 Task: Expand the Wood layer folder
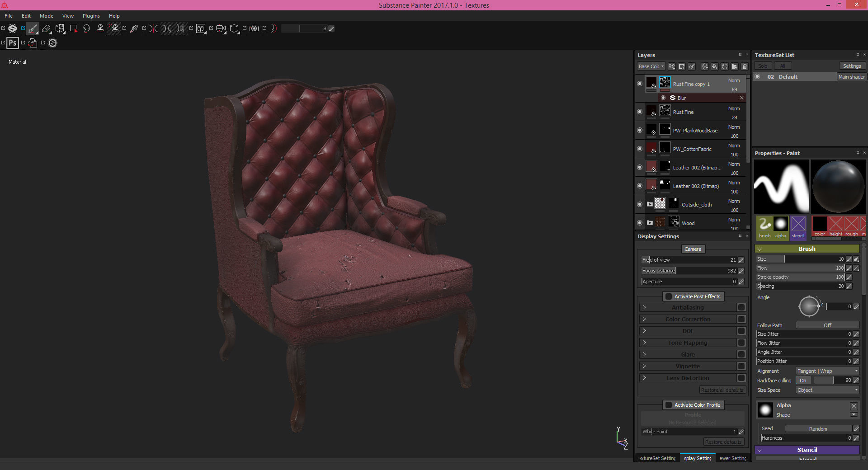(650, 223)
